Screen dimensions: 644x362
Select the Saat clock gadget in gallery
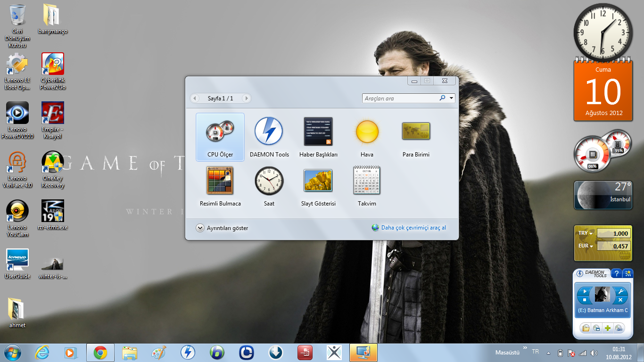pyautogui.click(x=269, y=186)
